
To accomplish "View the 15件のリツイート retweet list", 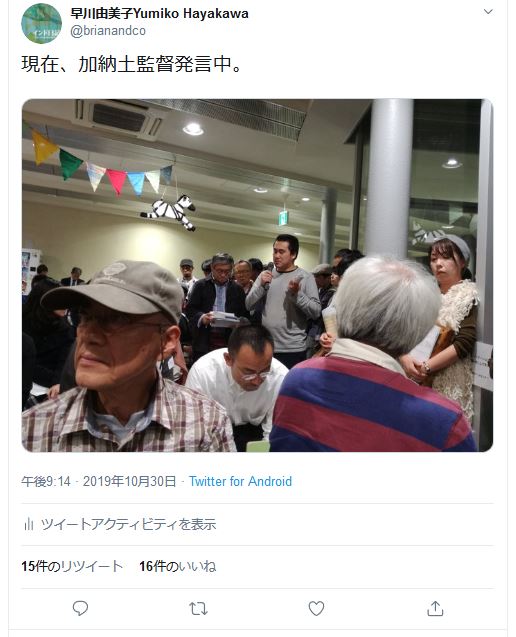I will [x=72, y=566].
